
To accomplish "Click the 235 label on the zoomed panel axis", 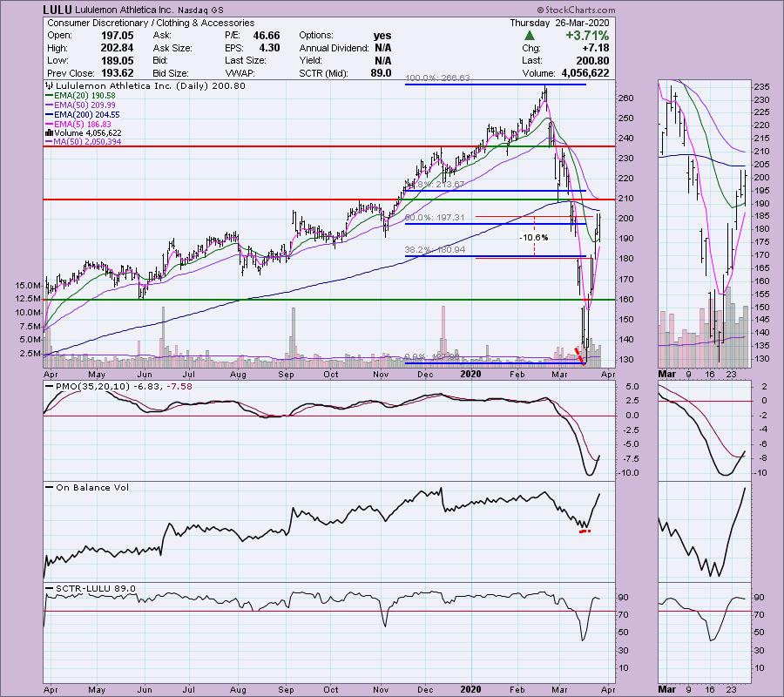I will [761, 87].
